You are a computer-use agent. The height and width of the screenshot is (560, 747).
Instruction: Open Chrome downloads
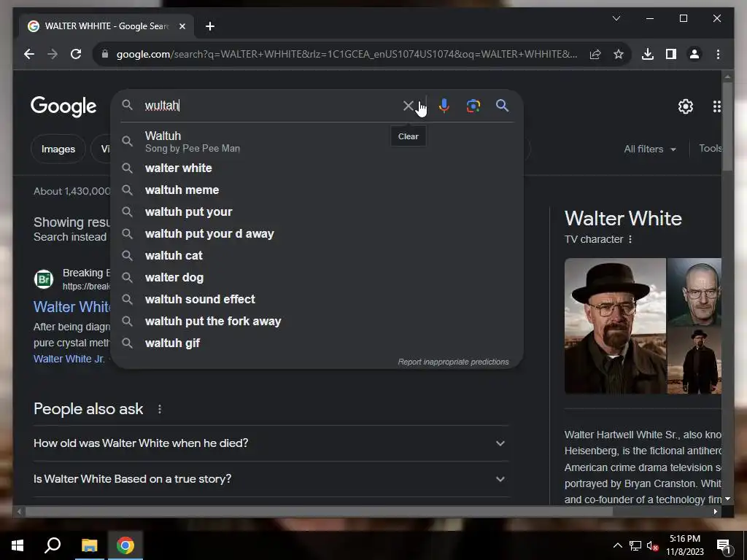click(x=648, y=54)
